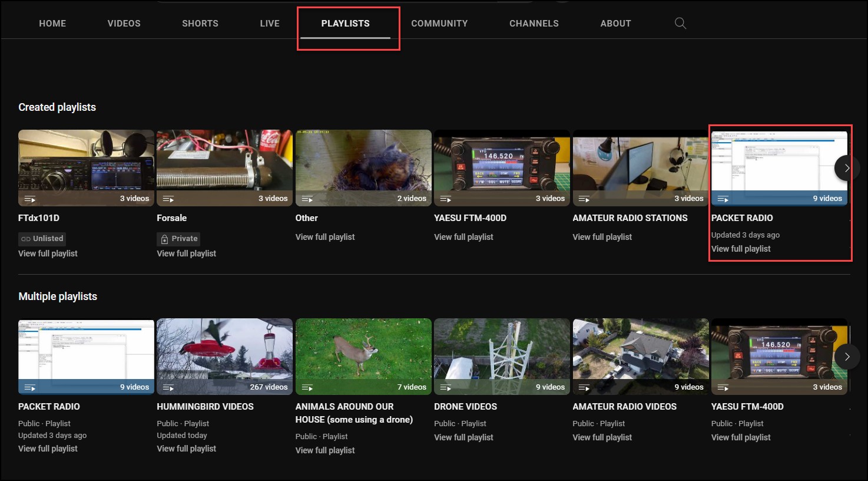Viewport: 868px width, 481px height.
Task: Click playlist icon on Drone Videos thumbnail
Action: click(446, 388)
